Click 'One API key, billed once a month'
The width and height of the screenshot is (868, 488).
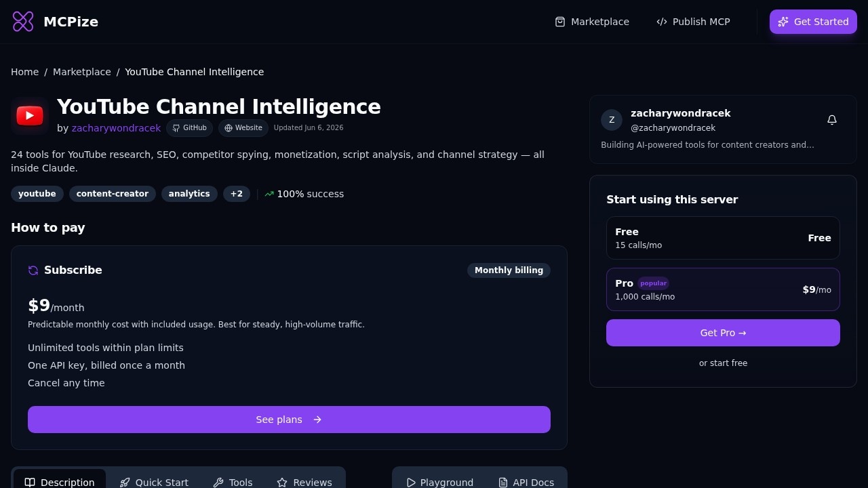click(106, 365)
